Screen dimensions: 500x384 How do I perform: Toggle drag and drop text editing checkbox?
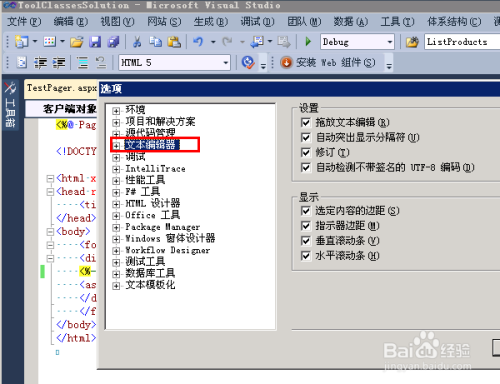(x=306, y=122)
